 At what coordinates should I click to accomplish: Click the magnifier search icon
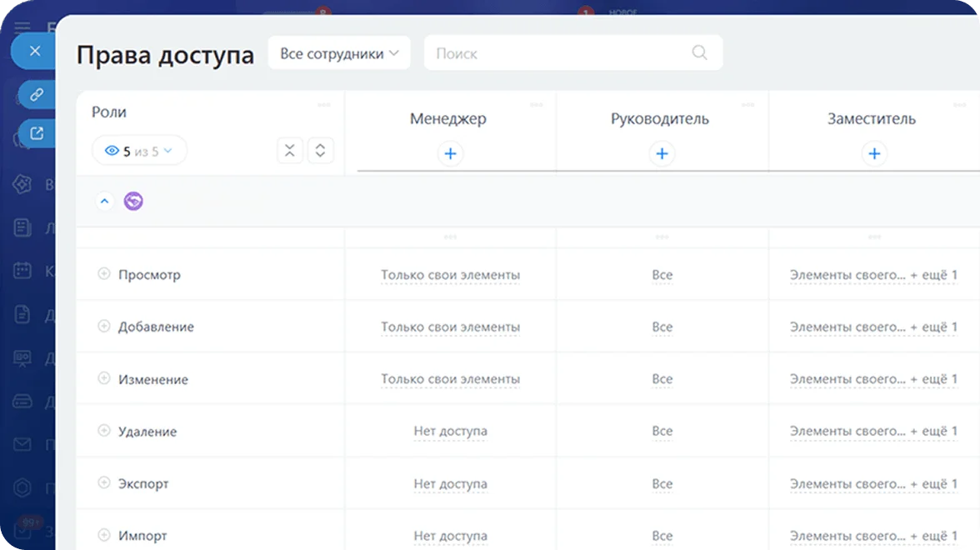(699, 53)
